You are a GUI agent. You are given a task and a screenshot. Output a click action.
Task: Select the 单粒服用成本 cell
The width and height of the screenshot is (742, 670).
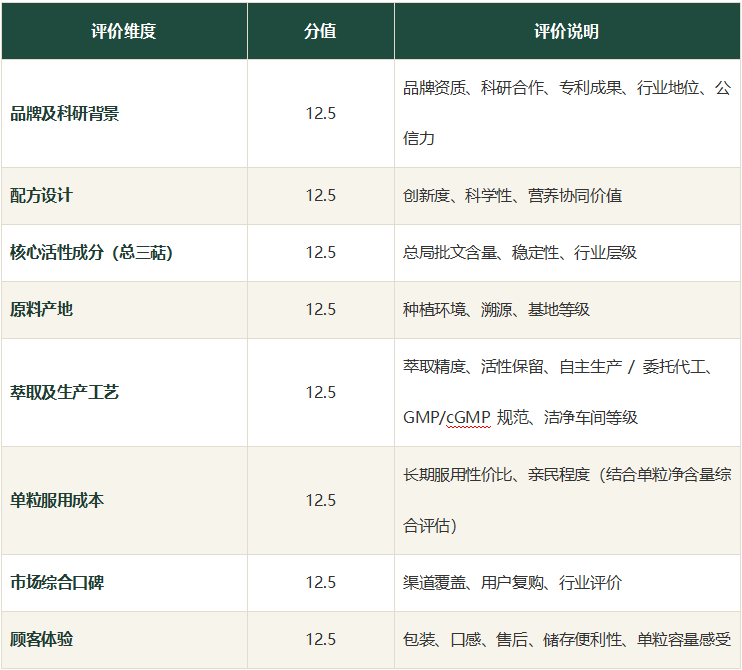[x=124, y=501]
